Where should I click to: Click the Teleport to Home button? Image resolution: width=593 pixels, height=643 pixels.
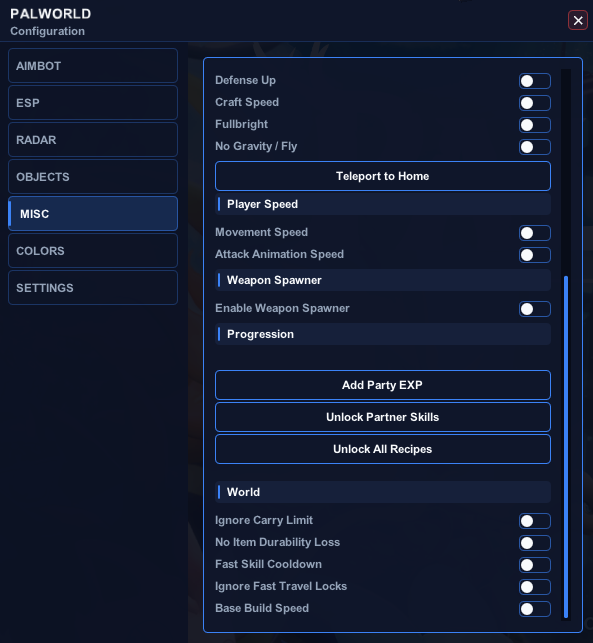[383, 176]
